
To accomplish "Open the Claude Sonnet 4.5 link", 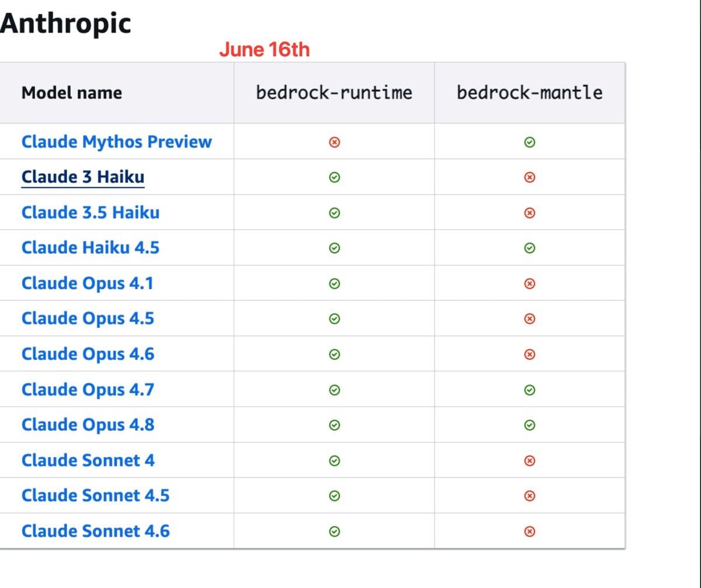I will click(95, 495).
